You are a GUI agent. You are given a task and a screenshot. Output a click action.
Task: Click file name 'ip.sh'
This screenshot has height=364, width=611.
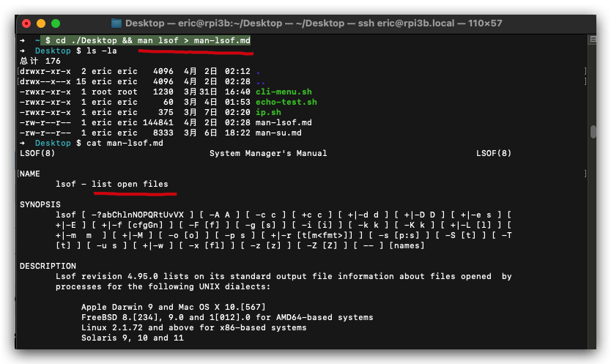pyautogui.click(x=268, y=112)
